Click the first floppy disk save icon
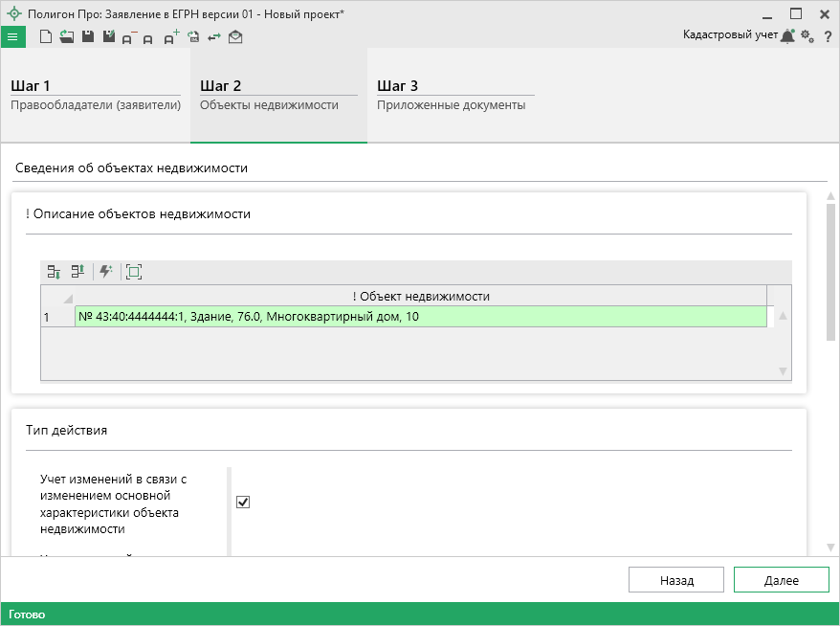The height and width of the screenshot is (626, 840). (x=87, y=36)
